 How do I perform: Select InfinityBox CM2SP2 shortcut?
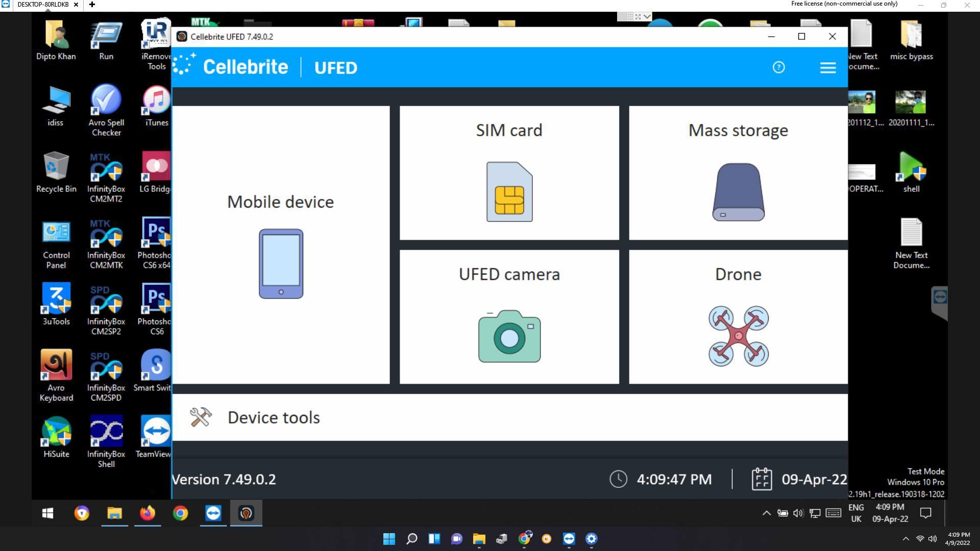pos(106,310)
